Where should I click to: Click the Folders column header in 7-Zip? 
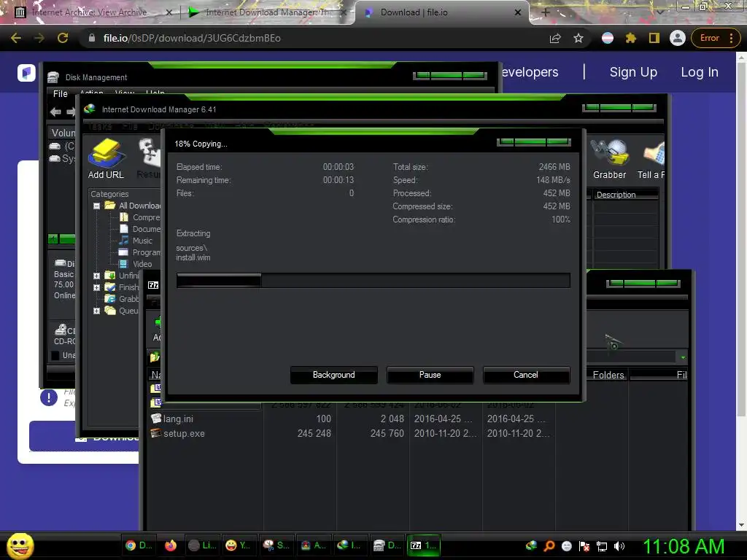608,375
